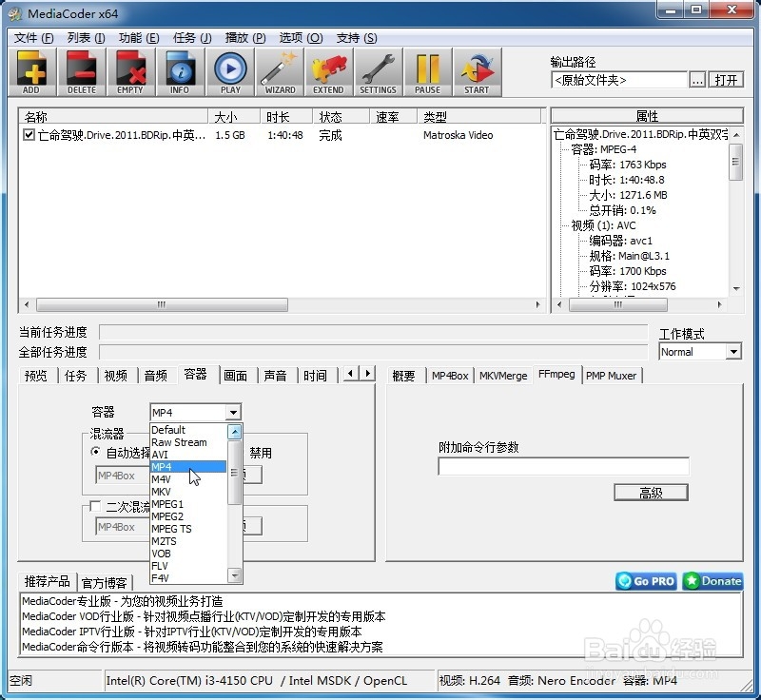Open the INFO toolbar icon
The height and width of the screenshot is (700, 761).
[180, 71]
